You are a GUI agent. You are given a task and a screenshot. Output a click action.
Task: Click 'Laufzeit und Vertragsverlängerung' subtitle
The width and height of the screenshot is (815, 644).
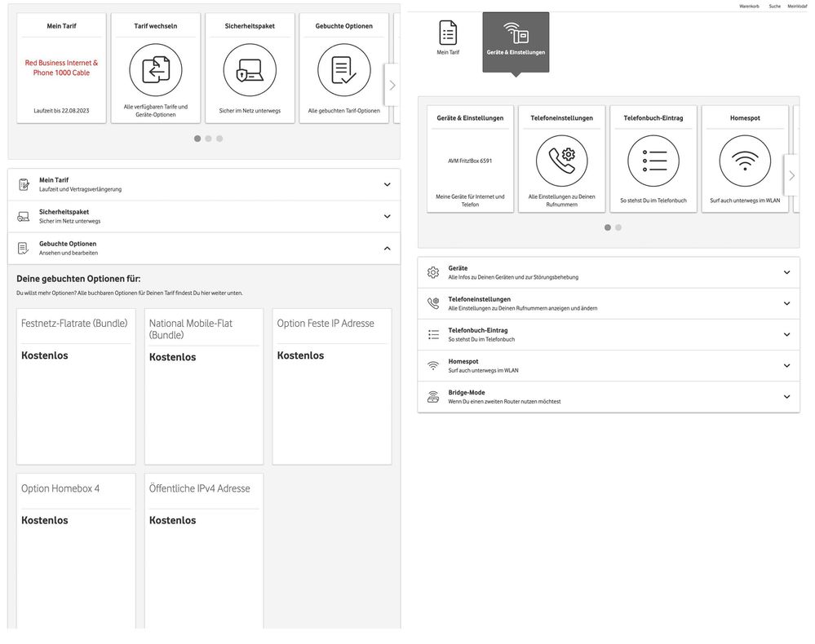(80, 190)
